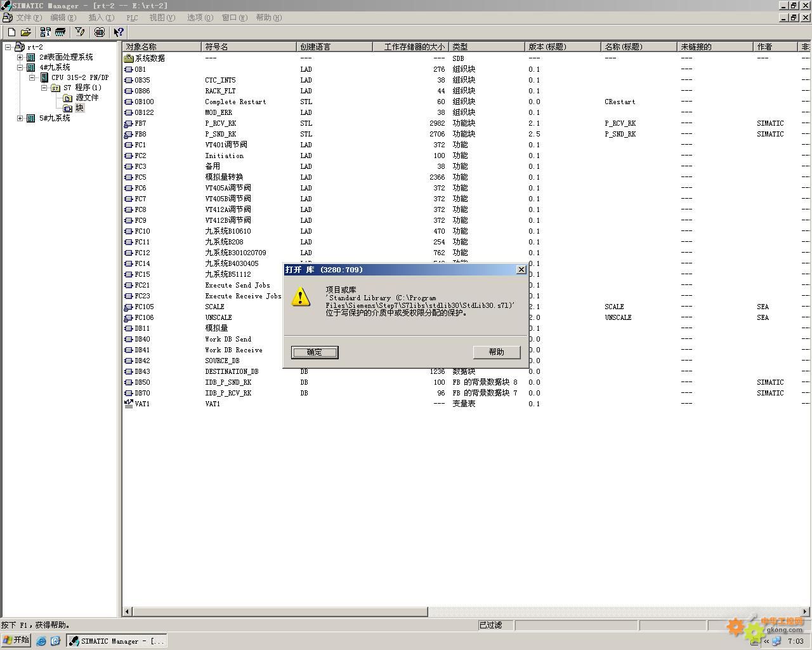Open the 文件(F) menu
The height and width of the screenshot is (650, 812).
pos(29,18)
